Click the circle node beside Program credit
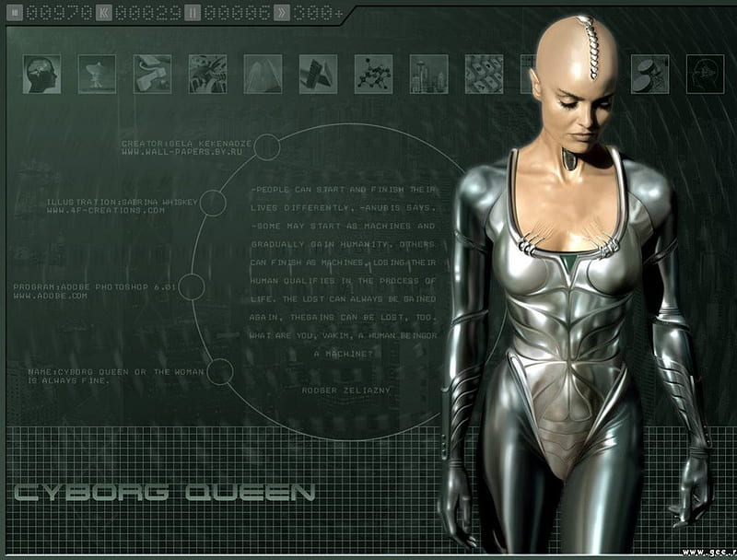This screenshot has width=737, height=560. coord(192,287)
